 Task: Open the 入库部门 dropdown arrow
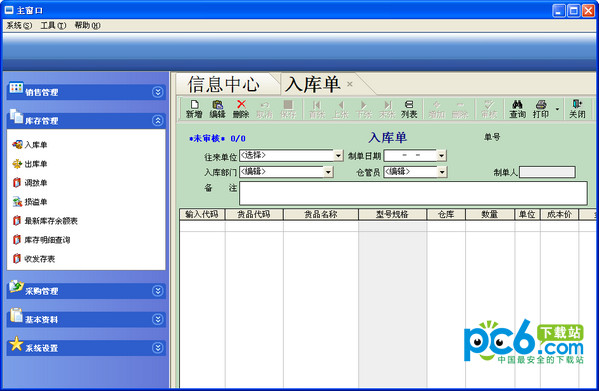[x=328, y=172]
